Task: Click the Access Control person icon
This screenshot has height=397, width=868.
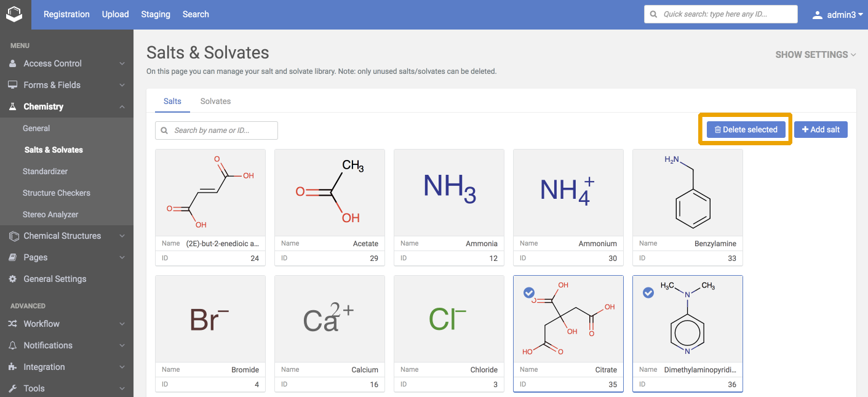Action: click(13, 63)
